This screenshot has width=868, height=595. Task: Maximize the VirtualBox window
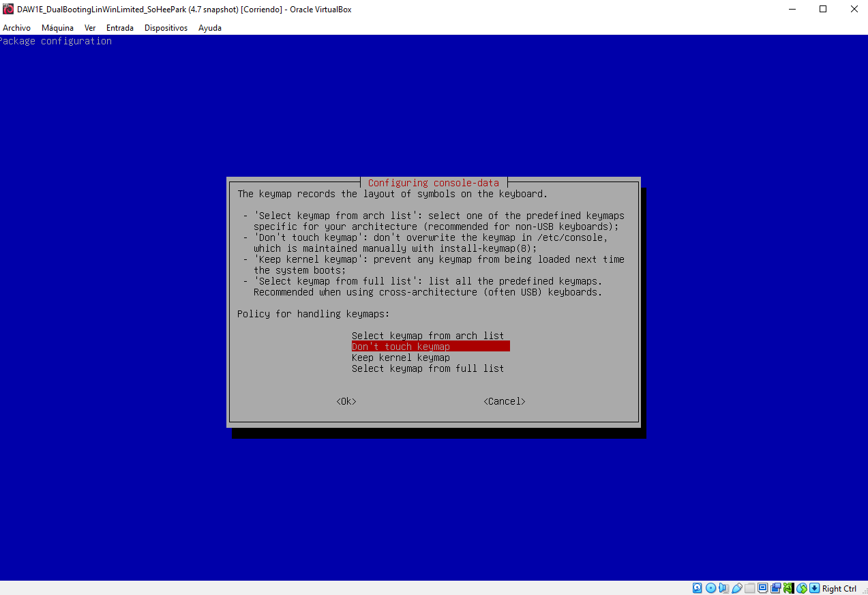point(823,10)
